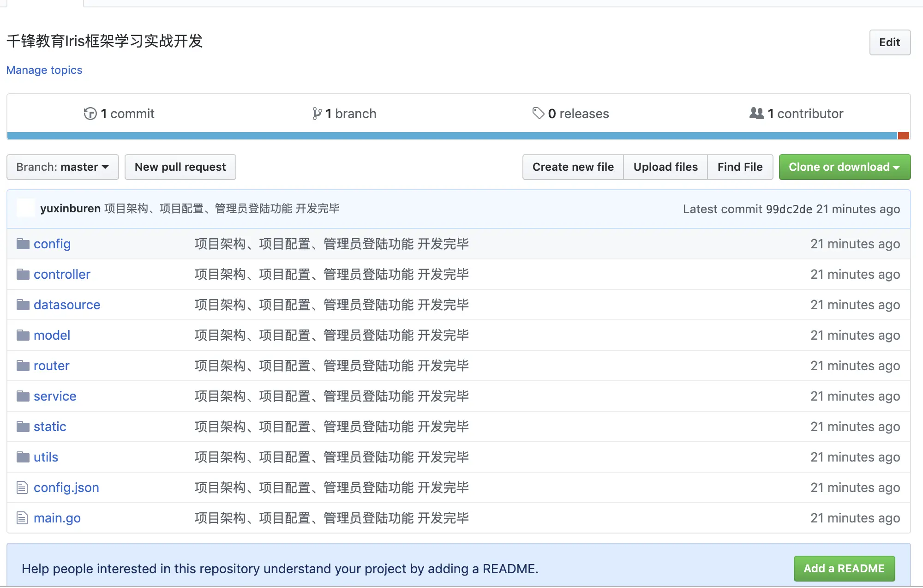Click the config folder icon
Screen dimensions: 923x588
tap(23, 244)
